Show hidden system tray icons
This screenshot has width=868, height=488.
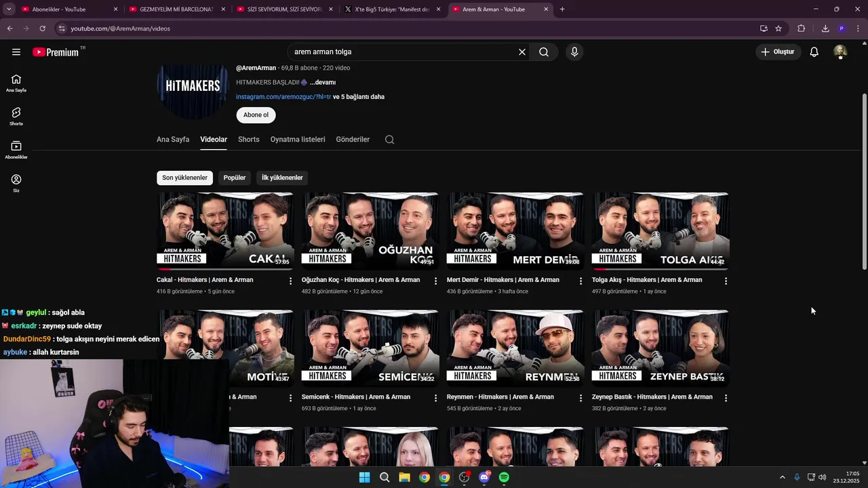(x=782, y=477)
